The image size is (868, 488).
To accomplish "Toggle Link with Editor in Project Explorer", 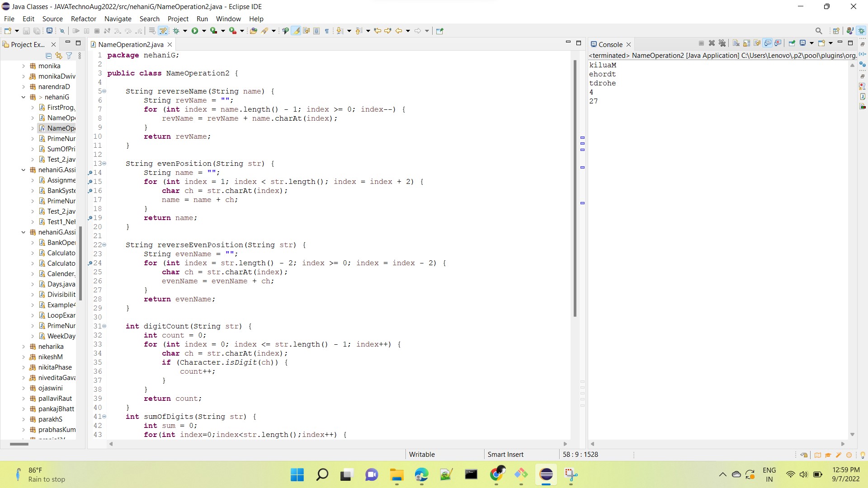I will pyautogui.click(x=58, y=56).
